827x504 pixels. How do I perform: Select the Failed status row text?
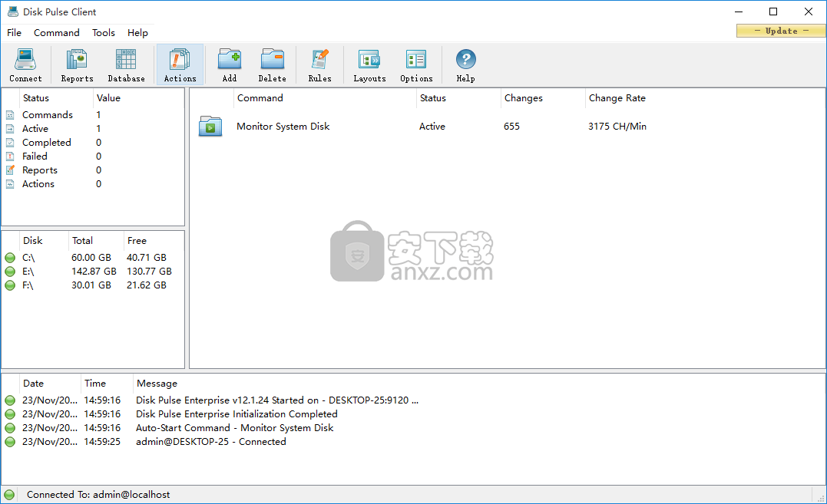(35, 156)
